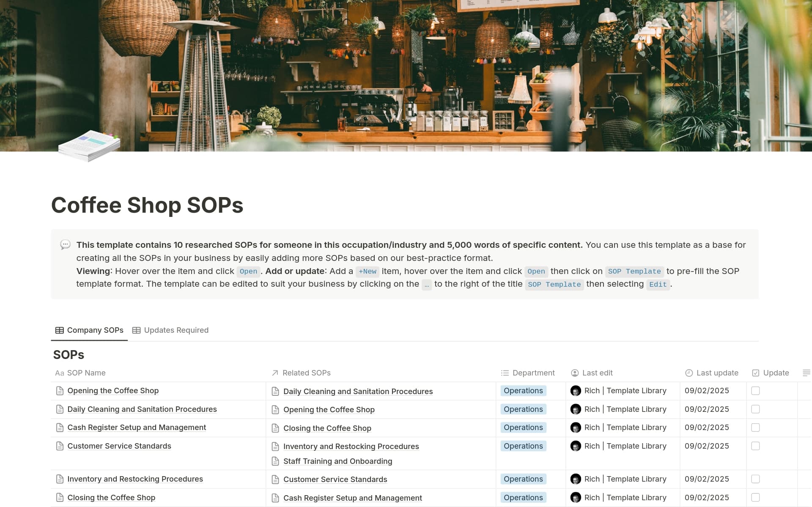Image resolution: width=812 pixels, height=507 pixels.
Task: Click Rich's avatar in the Last edit column
Action: pyautogui.click(x=576, y=391)
